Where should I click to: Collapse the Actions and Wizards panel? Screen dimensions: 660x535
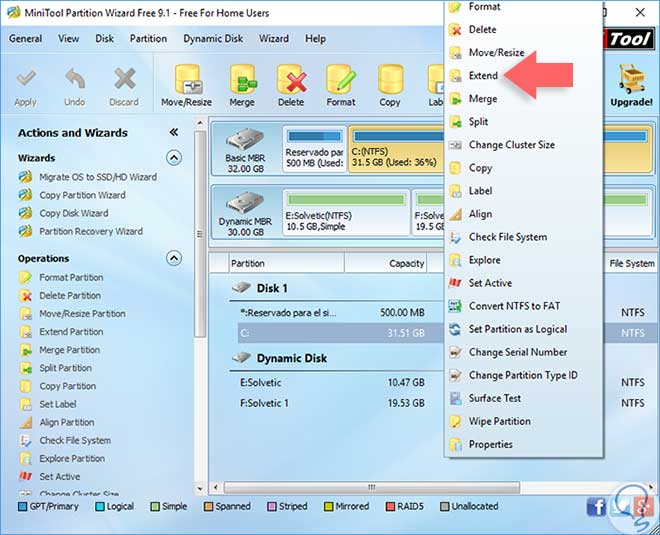coord(174,133)
